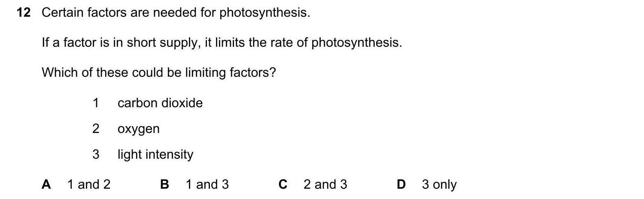Click the "oxygen" list item

(x=138, y=129)
